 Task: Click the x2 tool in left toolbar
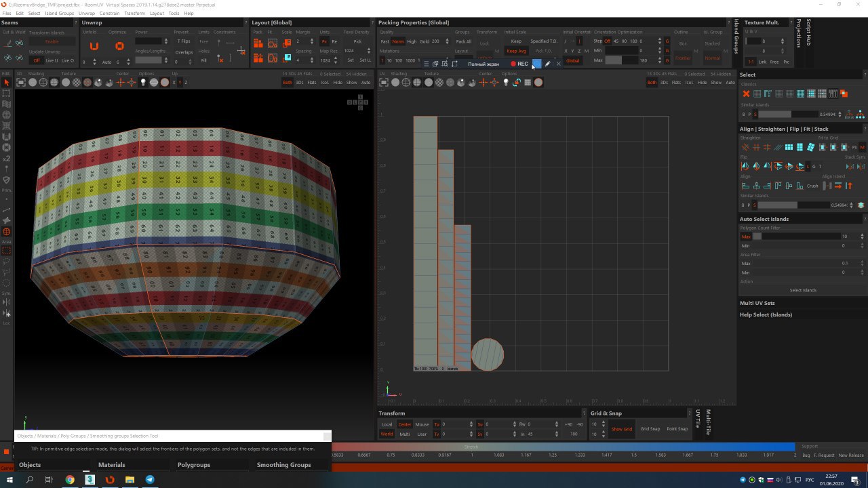click(x=7, y=158)
